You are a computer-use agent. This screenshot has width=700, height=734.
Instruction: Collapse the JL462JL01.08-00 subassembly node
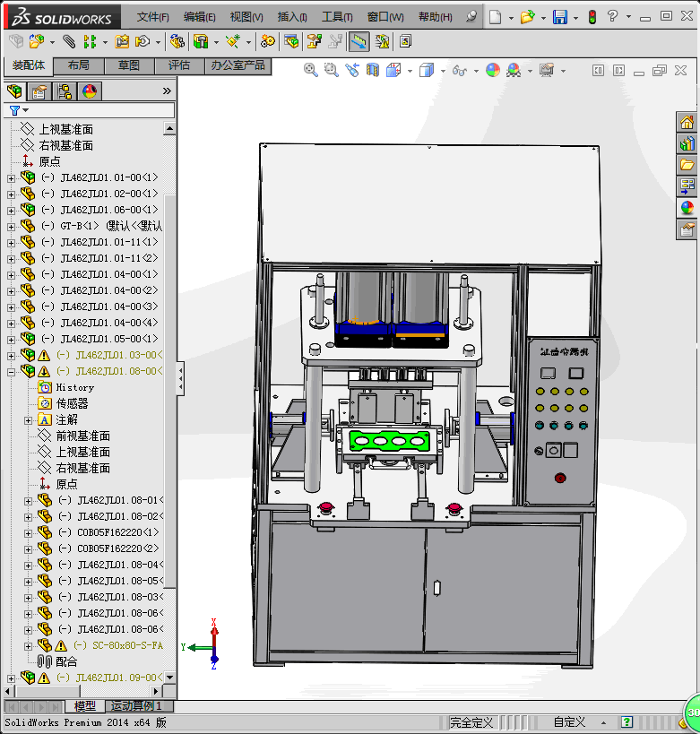click(x=11, y=371)
